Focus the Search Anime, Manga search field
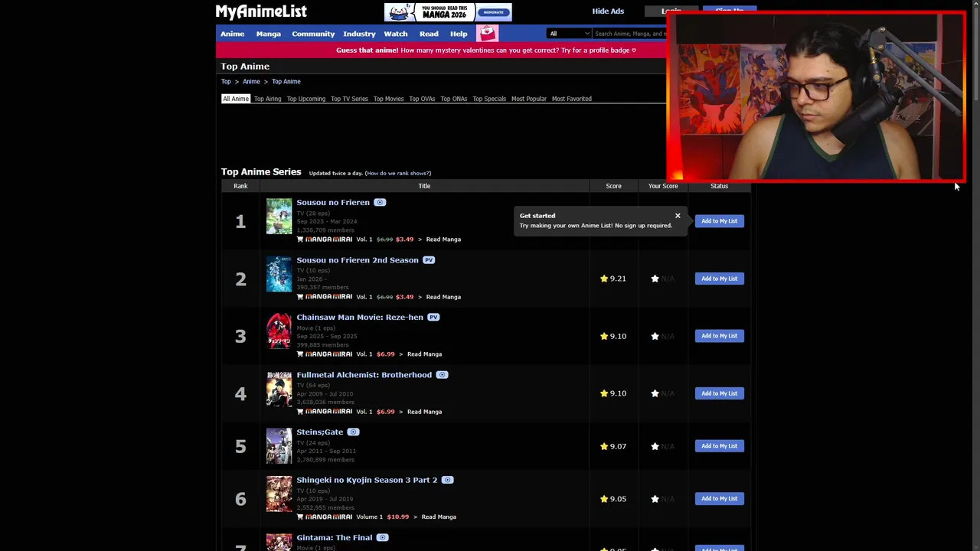The image size is (980, 551). tap(630, 34)
